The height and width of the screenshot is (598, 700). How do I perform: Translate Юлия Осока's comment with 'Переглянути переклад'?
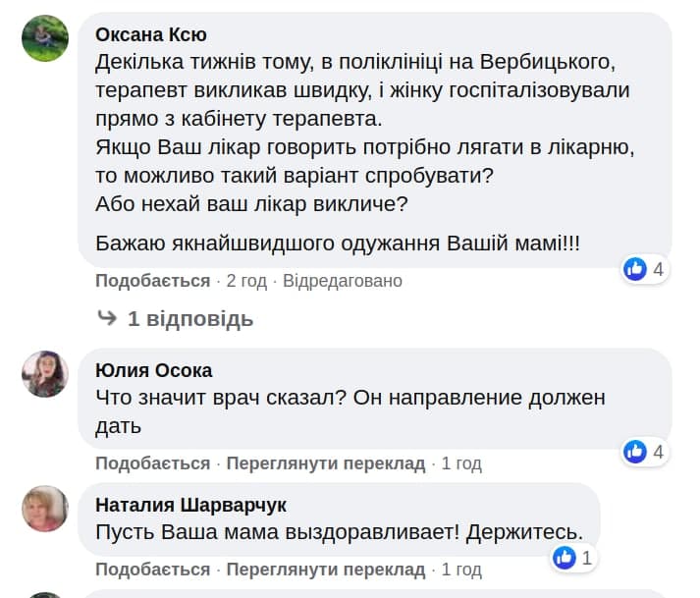pos(326,463)
